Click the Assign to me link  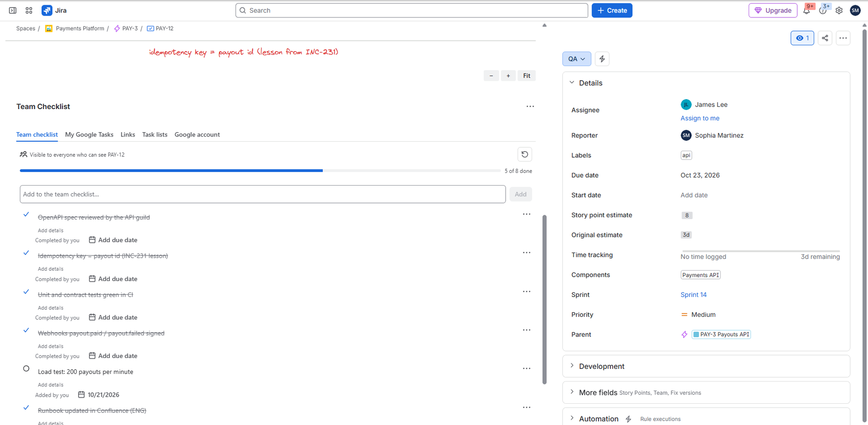[700, 118]
